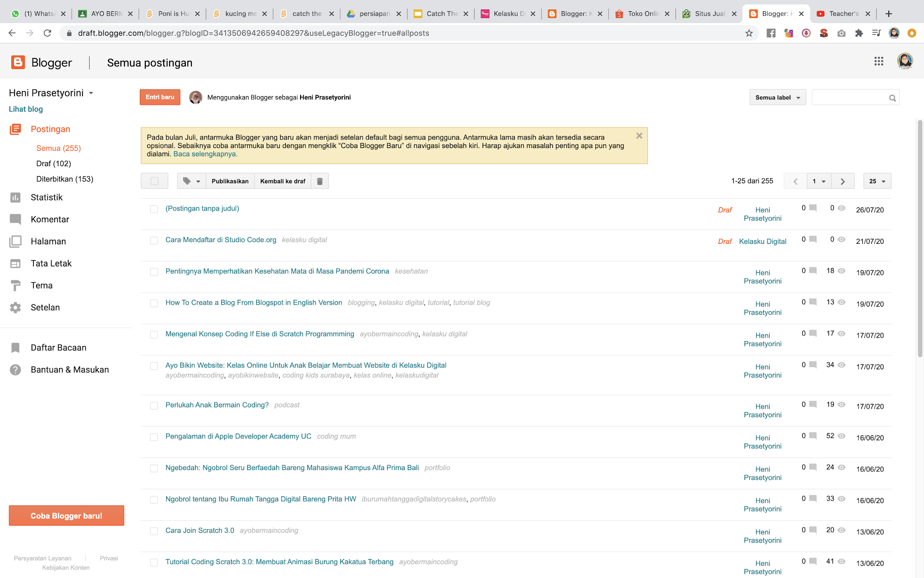924x578 pixels.
Task: Click the Bantuan & Masukan question icon
Action: (15, 370)
